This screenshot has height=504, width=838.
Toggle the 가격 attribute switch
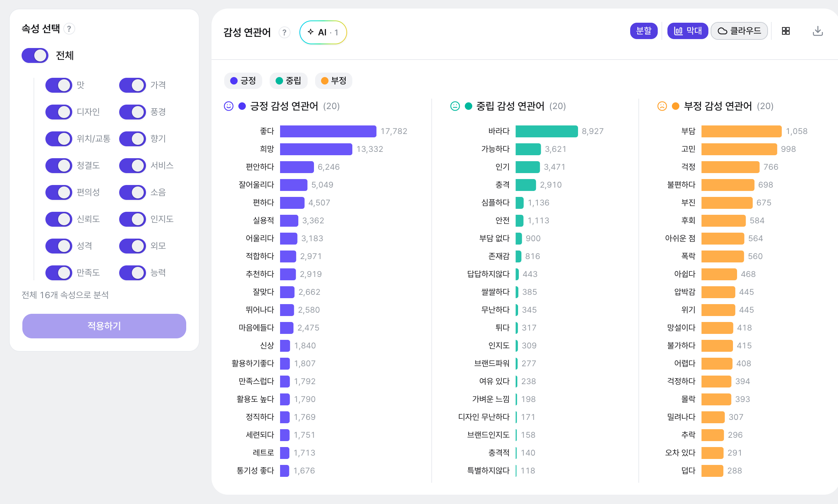tap(133, 85)
